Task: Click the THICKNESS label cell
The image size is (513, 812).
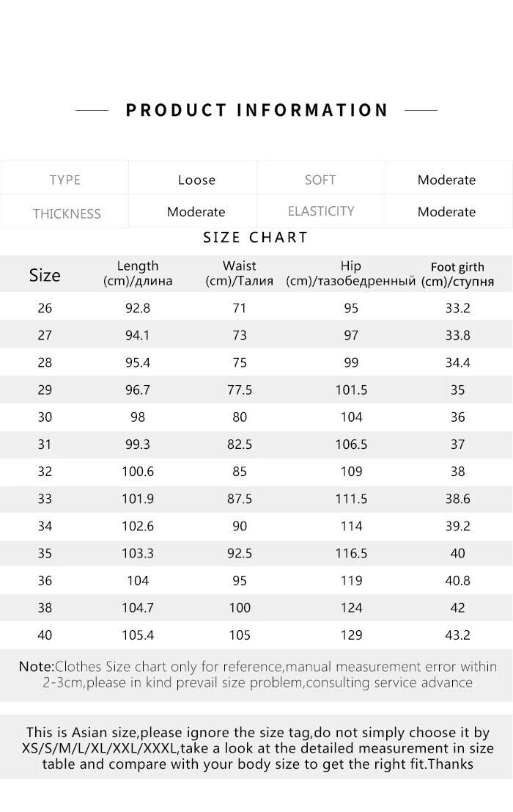Action: [x=66, y=213]
